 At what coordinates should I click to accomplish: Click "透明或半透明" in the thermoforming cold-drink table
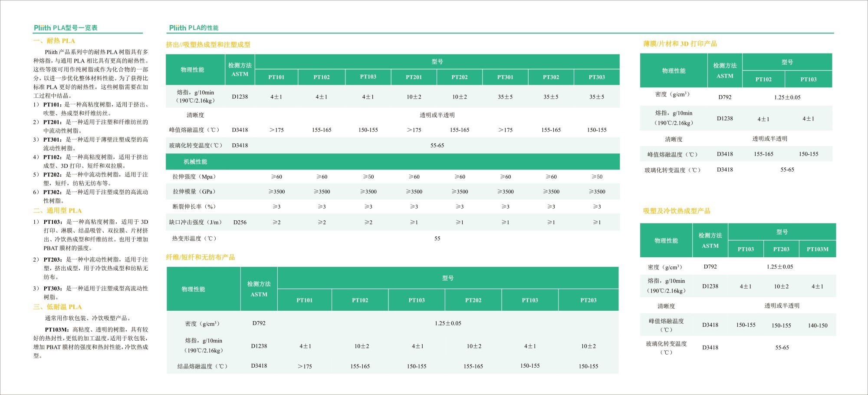[782, 306]
